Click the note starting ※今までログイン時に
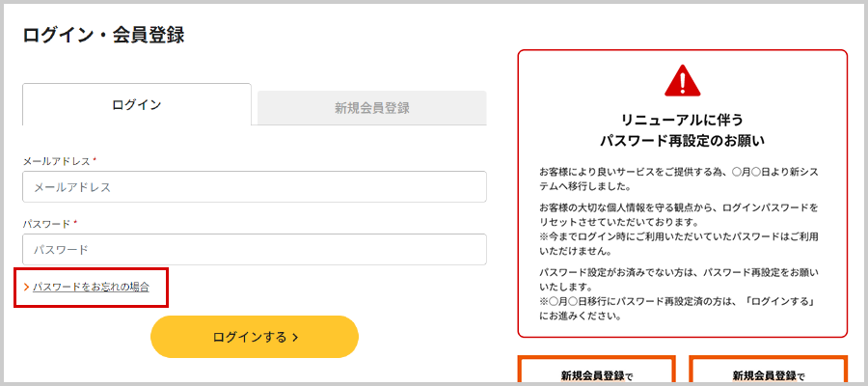Image resolution: width=868 pixels, height=386 pixels. (679, 244)
